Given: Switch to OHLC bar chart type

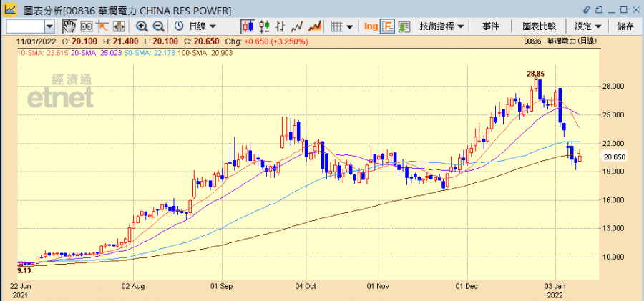Looking at the screenshot, I should [x=265, y=26].
